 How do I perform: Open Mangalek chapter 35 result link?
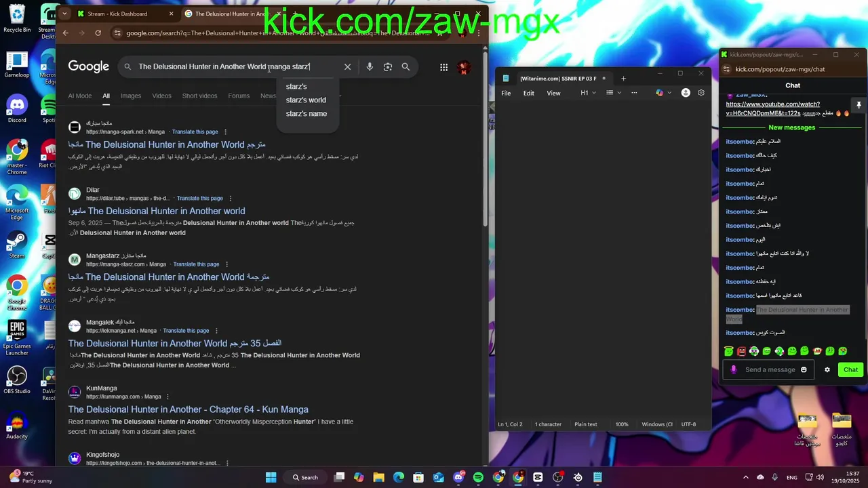pos(175,343)
